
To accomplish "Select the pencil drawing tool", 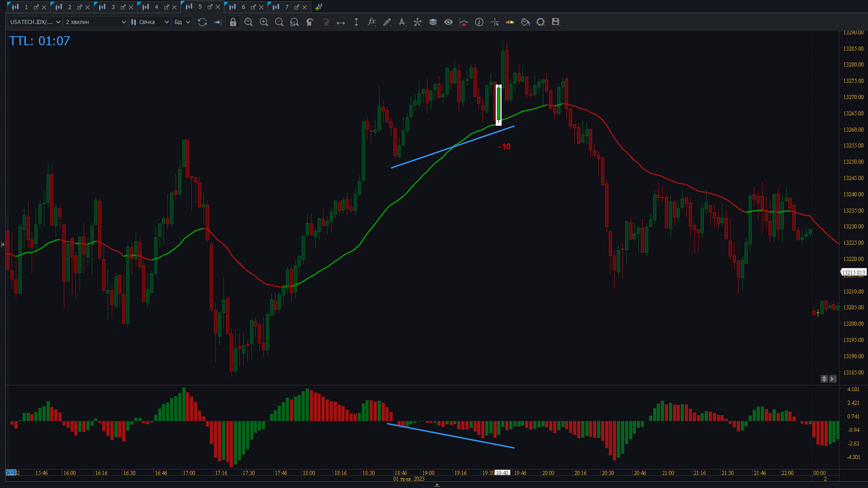I will point(387,22).
